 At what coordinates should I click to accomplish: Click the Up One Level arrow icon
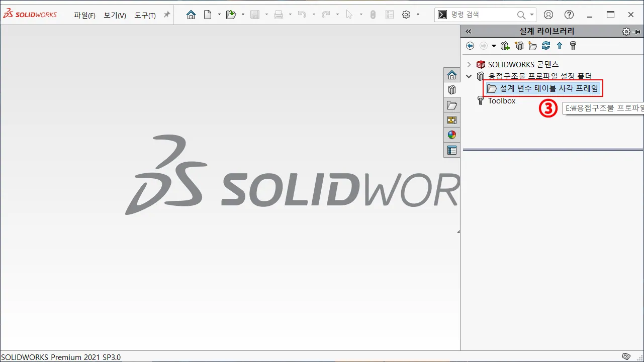click(560, 46)
